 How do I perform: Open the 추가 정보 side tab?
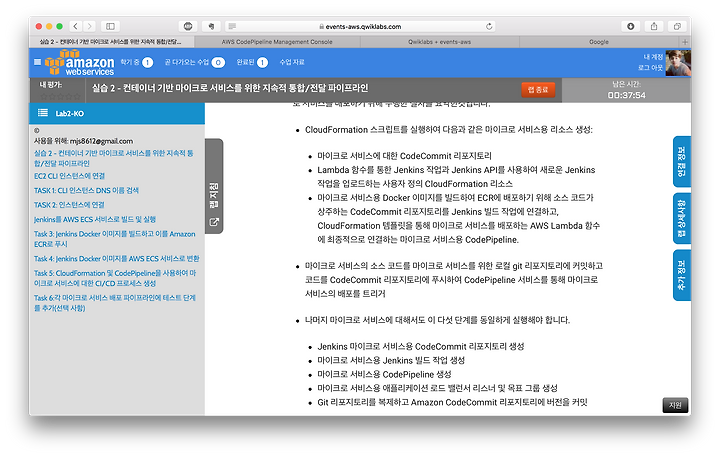pos(682,275)
